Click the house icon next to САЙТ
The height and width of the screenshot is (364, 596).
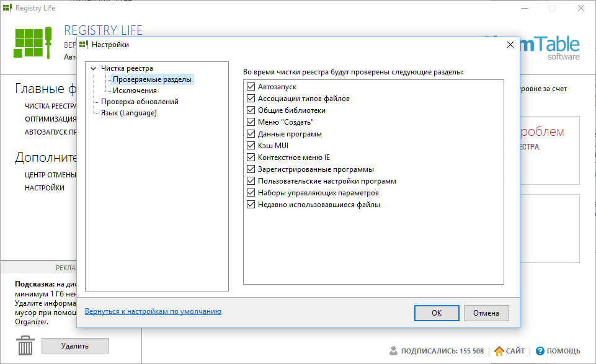499,351
